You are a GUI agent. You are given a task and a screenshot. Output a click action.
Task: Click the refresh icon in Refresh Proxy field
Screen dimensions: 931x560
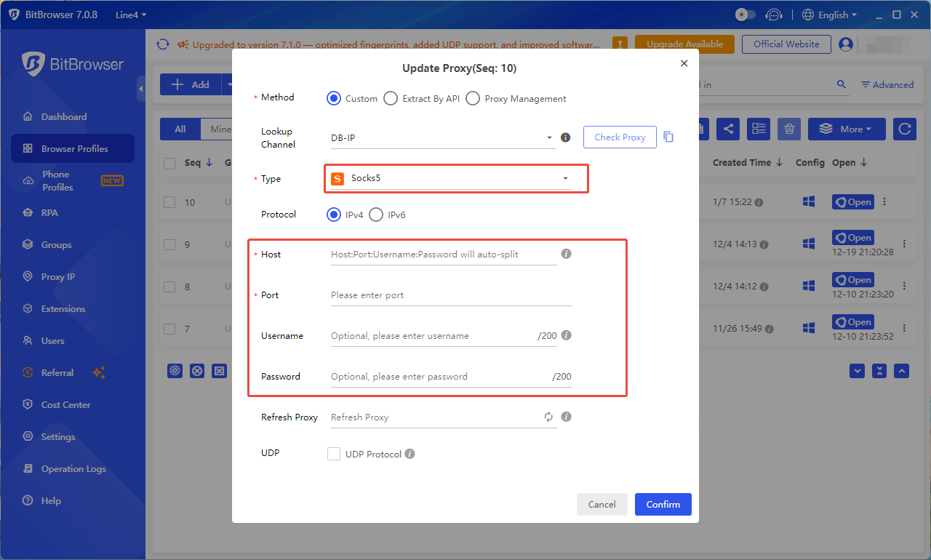coord(548,417)
